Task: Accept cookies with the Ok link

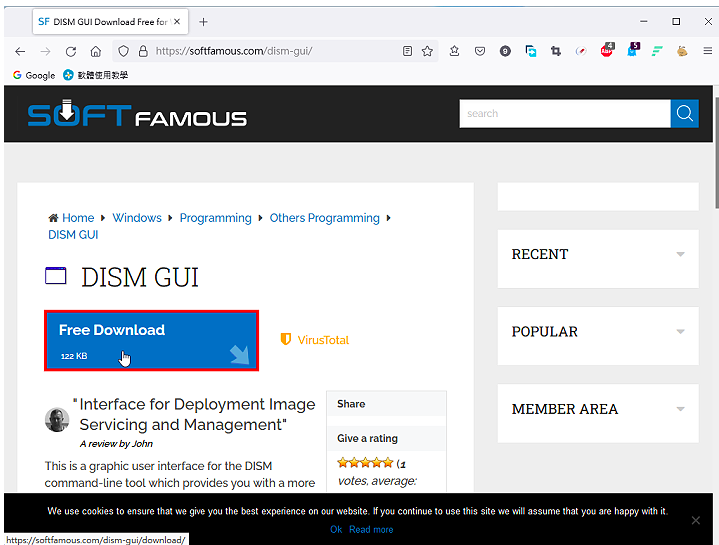Action: (x=336, y=529)
